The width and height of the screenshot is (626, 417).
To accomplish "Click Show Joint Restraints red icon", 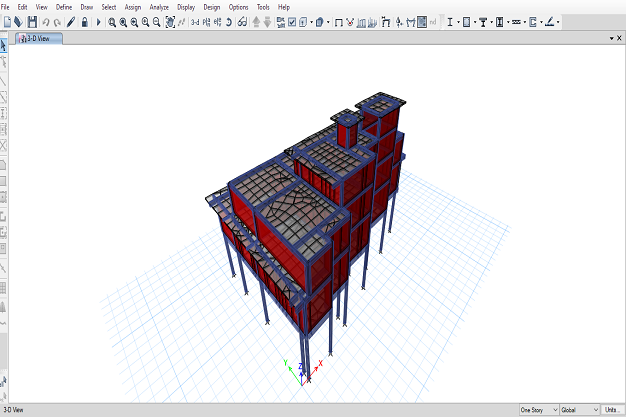I will click(350, 22).
